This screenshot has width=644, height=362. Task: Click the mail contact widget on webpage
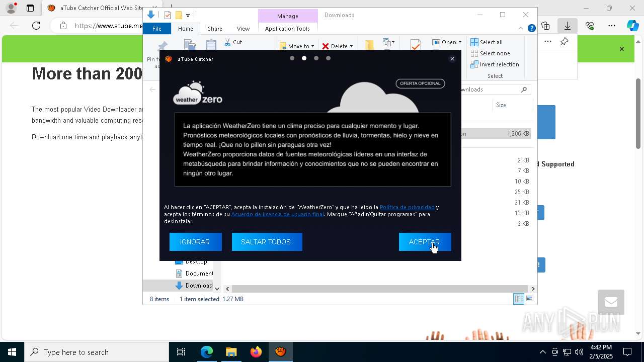click(x=611, y=302)
